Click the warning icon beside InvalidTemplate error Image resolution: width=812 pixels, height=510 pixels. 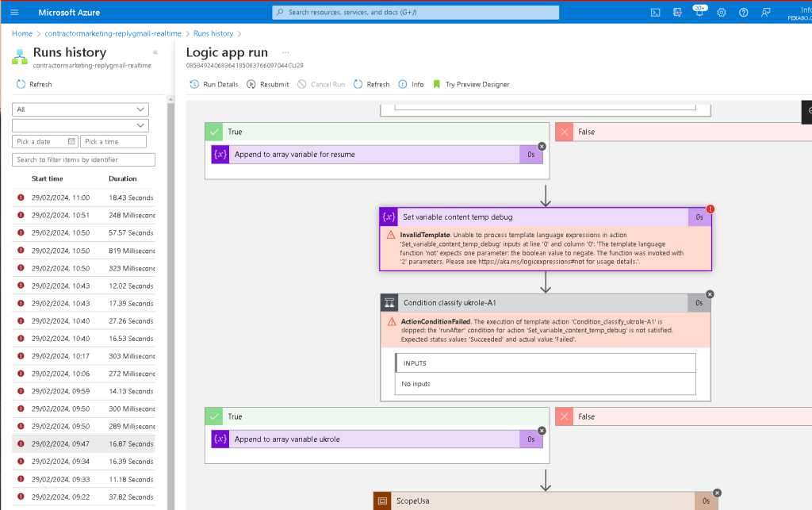tap(391, 235)
